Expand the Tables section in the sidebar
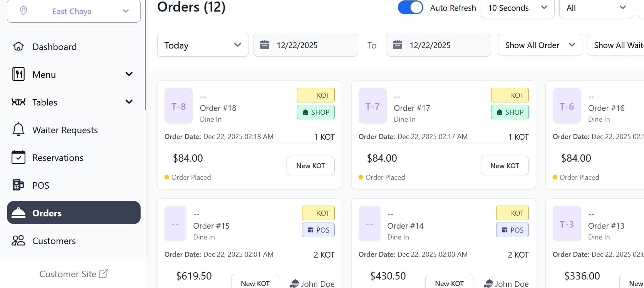 point(129,102)
